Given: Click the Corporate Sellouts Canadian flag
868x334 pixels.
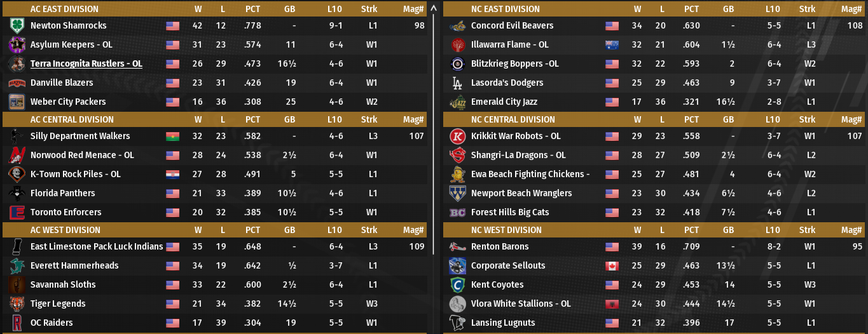Looking at the screenshot, I should click(x=612, y=265).
